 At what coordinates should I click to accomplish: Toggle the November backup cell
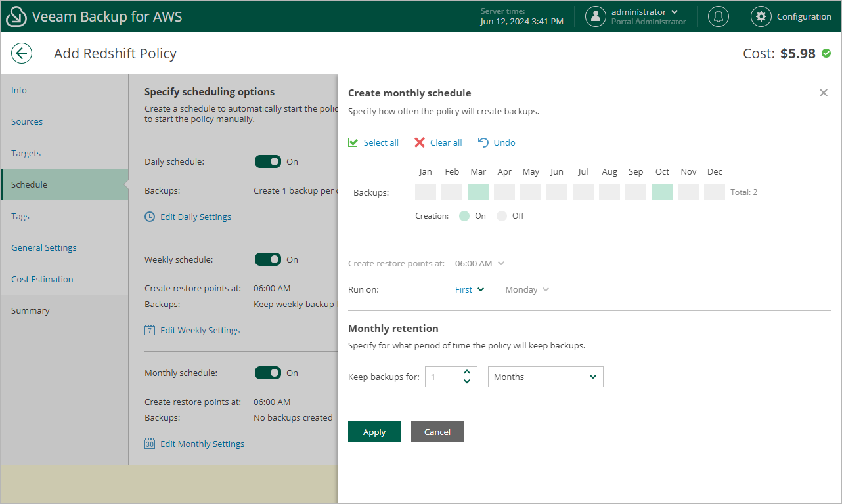pyautogui.click(x=688, y=192)
